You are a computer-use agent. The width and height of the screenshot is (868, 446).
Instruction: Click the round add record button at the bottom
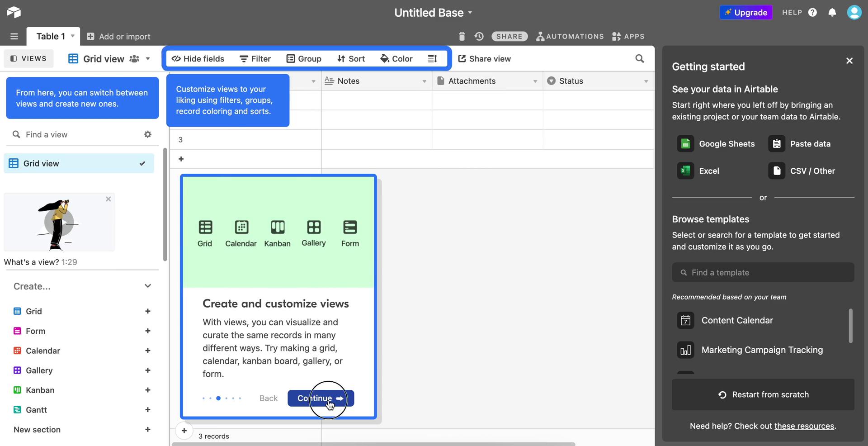[184, 431]
